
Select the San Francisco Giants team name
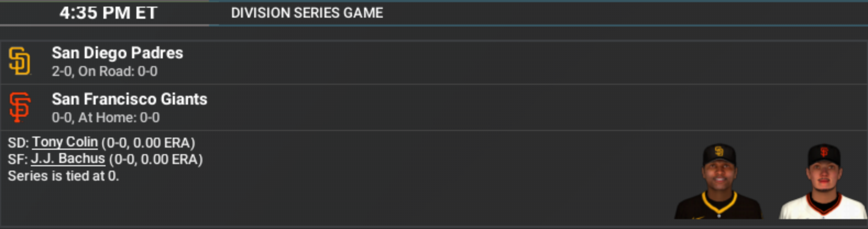click(129, 99)
